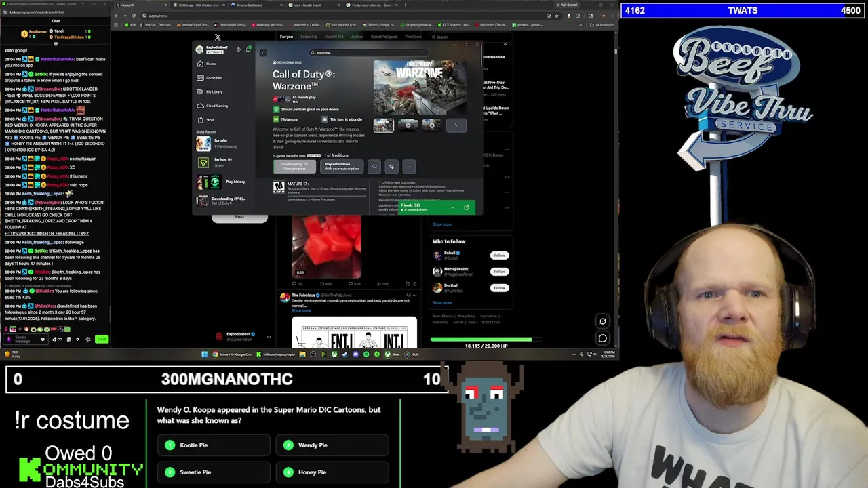
Task: Open Play history in Xbox sidebar
Action: tap(221, 182)
